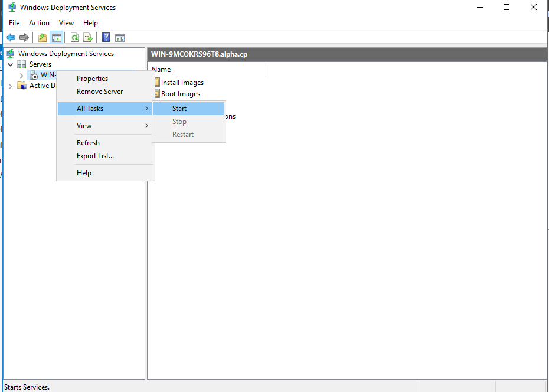Choose Remove Server from the context menu
Screen dimensions: 549x392
point(106,92)
